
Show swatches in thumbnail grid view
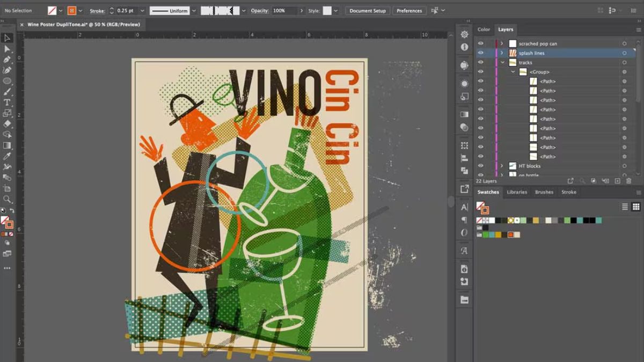click(x=636, y=206)
